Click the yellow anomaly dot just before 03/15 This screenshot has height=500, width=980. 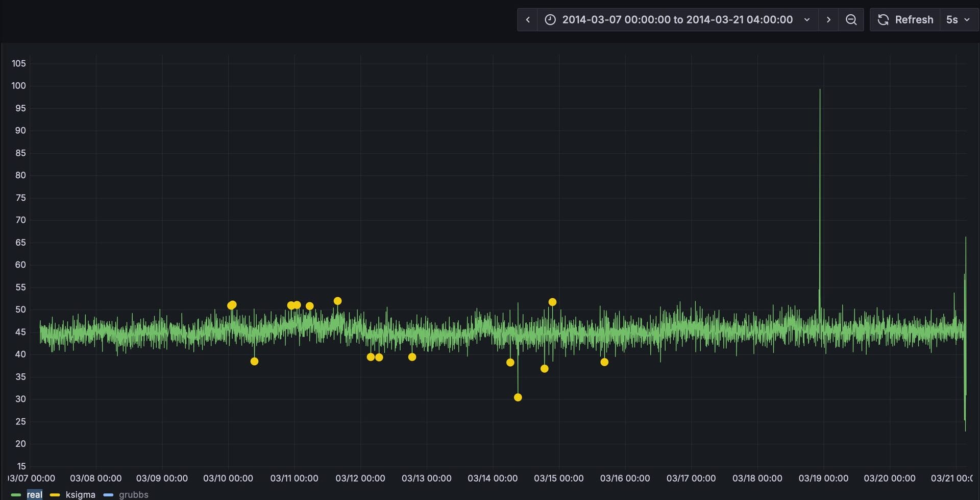(x=552, y=302)
